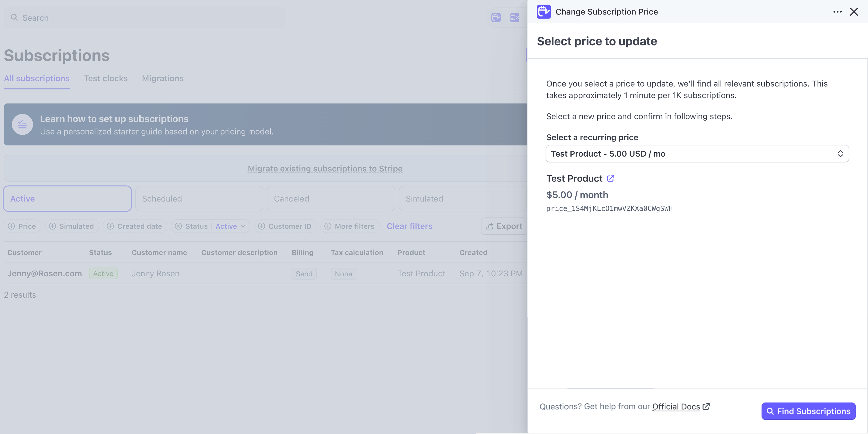The height and width of the screenshot is (434, 868).
Task: Click into the Search field
Action: click(145, 18)
